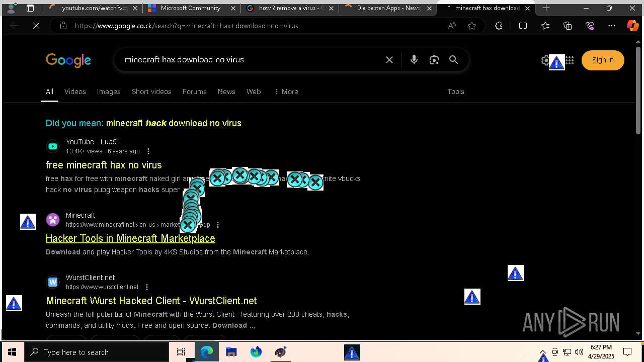The width and height of the screenshot is (644, 362).
Task: Go to Google home logo
Action: (x=68, y=61)
